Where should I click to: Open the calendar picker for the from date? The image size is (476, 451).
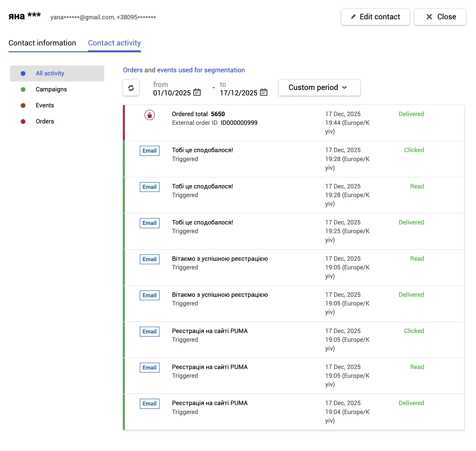point(197,93)
